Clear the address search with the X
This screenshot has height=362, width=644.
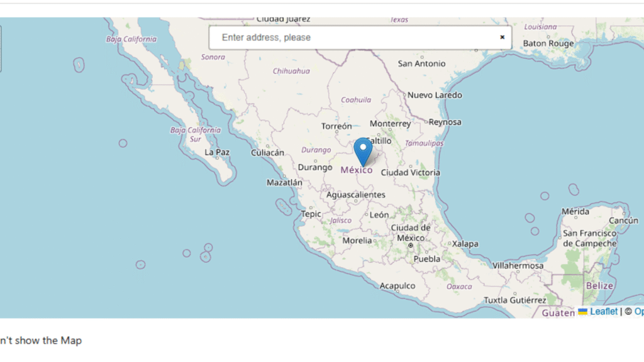(502, 37)
